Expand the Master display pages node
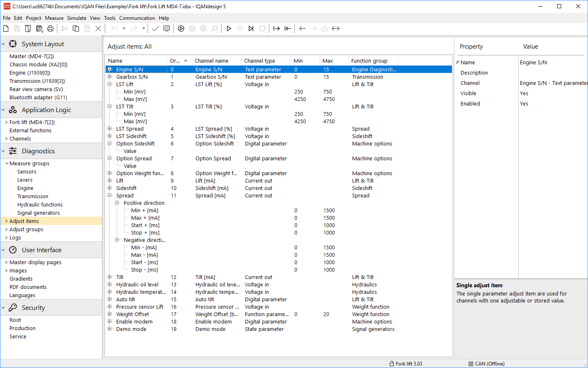This screenshot has height=368, width=588. click(x=6, y=263)
